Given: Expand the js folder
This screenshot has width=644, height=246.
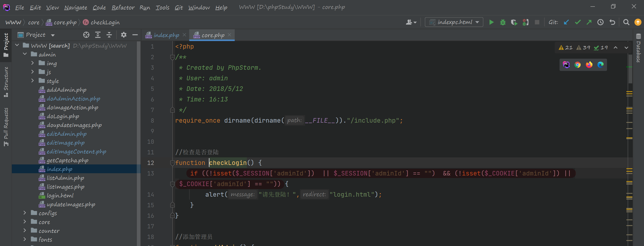Looking at the screenshot, I should coord(32,72).
